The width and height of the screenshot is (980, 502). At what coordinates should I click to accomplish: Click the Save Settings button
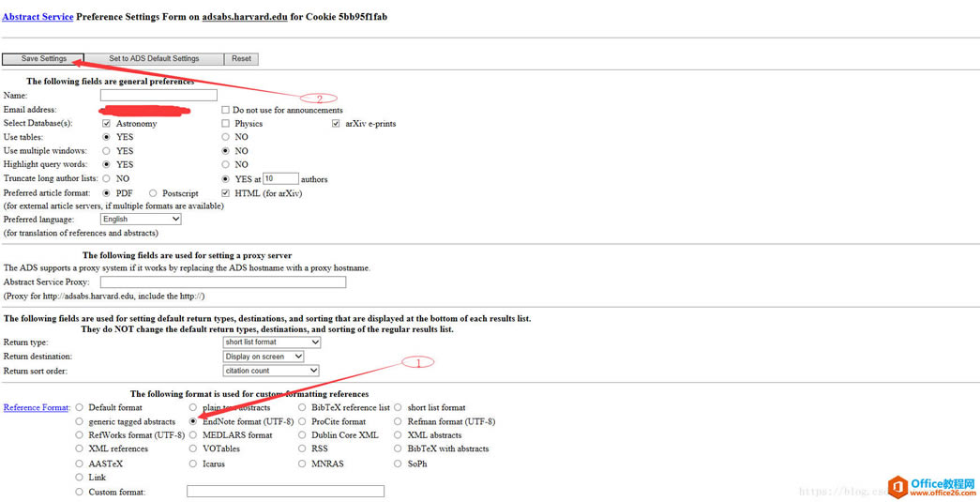(x=43, y=59)
